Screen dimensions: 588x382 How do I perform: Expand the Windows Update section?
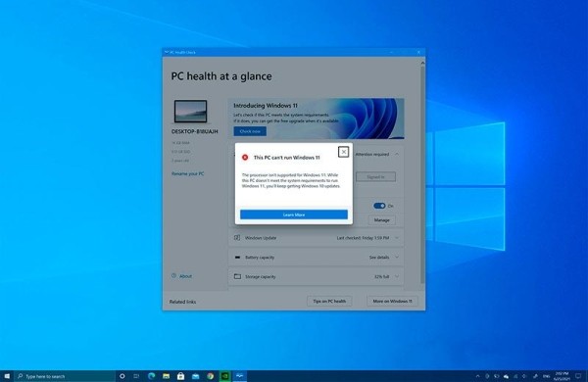point(397,238)
